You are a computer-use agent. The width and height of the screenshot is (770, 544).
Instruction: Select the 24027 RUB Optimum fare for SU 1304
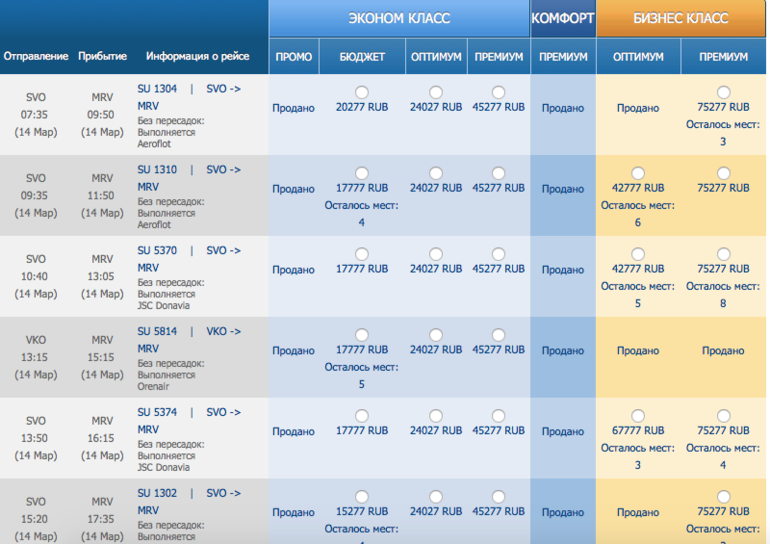coord(436,92)
